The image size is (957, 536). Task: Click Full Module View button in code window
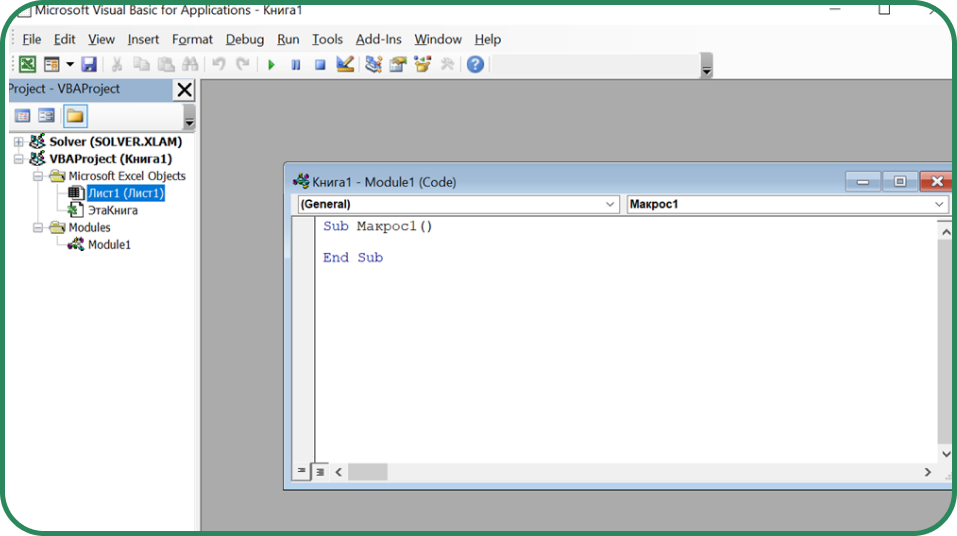tap(320, 471)
